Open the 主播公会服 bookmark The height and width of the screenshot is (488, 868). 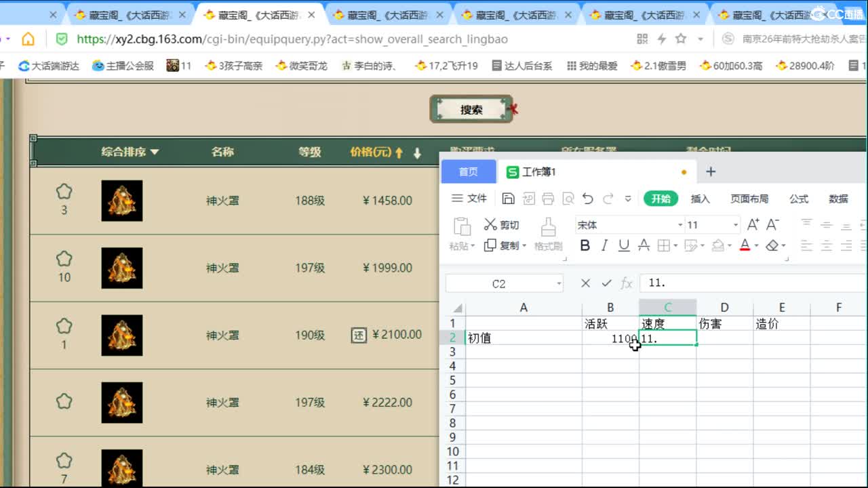pyautogui.click(x=123, y=66)
